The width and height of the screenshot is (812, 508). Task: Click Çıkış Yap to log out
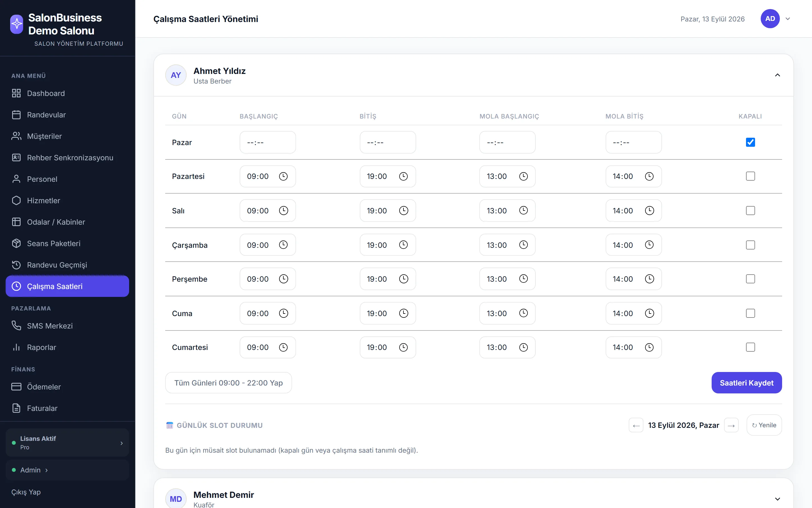(x=26, y=492)
